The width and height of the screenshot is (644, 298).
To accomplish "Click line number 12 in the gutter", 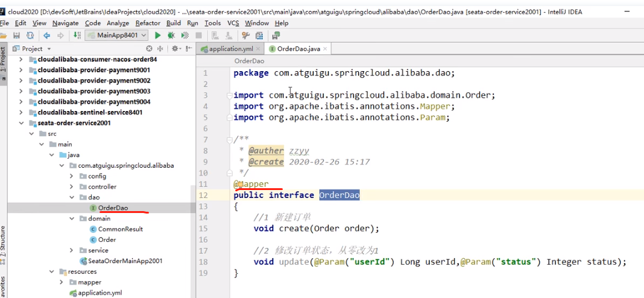I will 203,195.
